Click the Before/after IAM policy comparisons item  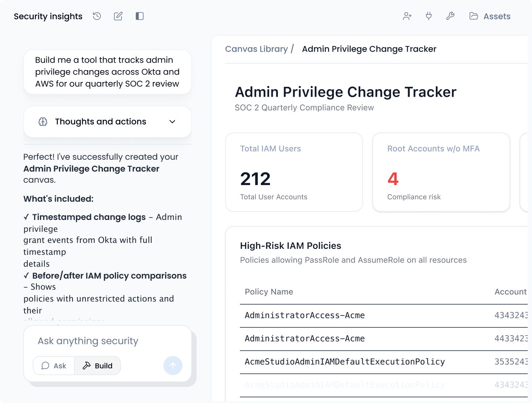tap(109, 276)
